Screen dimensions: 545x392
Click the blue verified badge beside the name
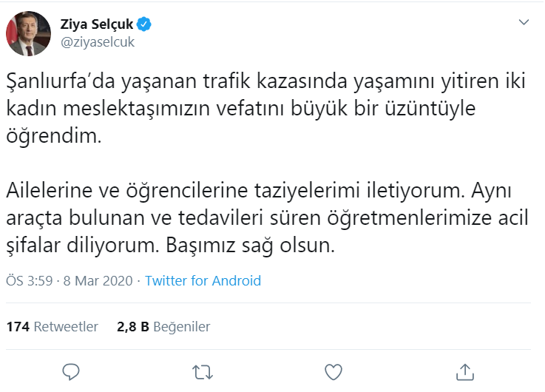145,24
